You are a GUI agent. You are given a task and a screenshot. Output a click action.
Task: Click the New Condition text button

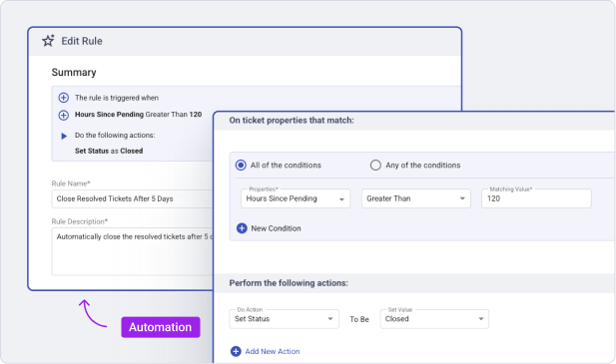pos(276,228)
